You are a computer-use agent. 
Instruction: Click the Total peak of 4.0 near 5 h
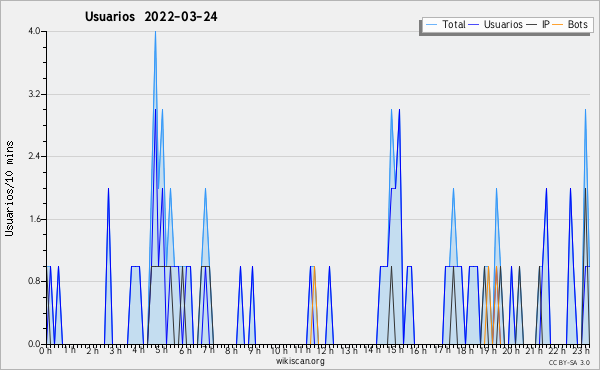coord(155,32)
